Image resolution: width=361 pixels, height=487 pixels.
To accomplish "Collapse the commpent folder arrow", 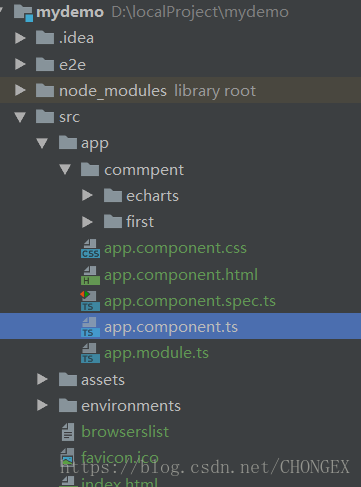I will pyautogui.click(x=65, y=169).
